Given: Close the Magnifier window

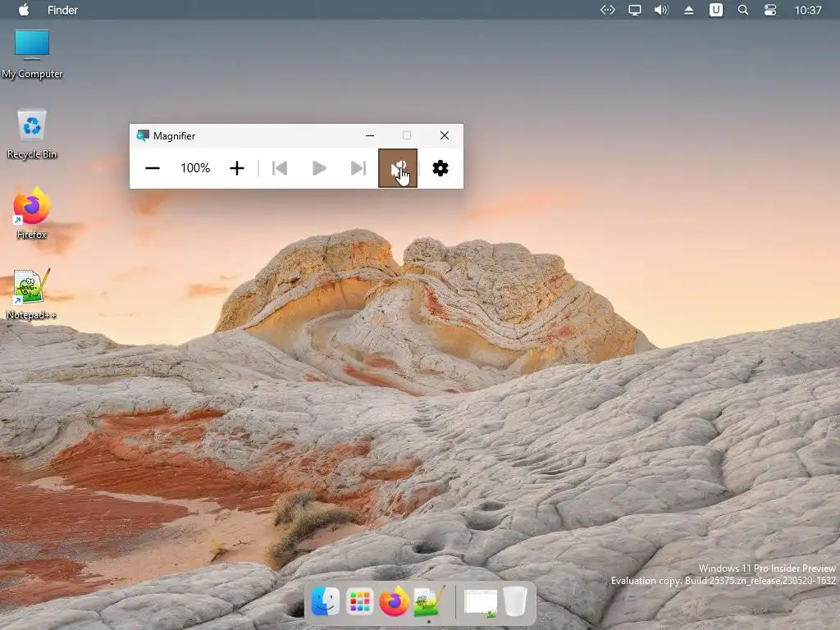Looking at the screenshot, I should coord(445,135).
